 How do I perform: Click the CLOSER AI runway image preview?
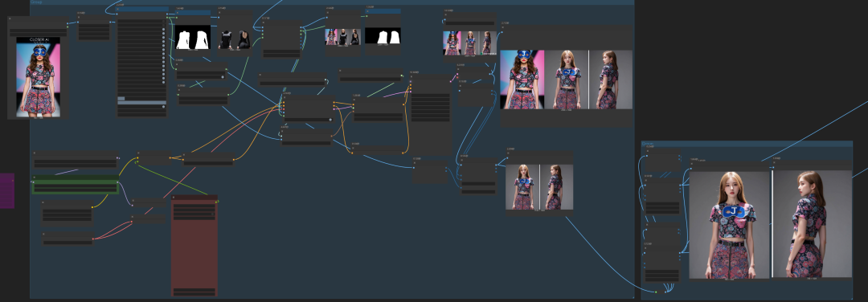39,76
